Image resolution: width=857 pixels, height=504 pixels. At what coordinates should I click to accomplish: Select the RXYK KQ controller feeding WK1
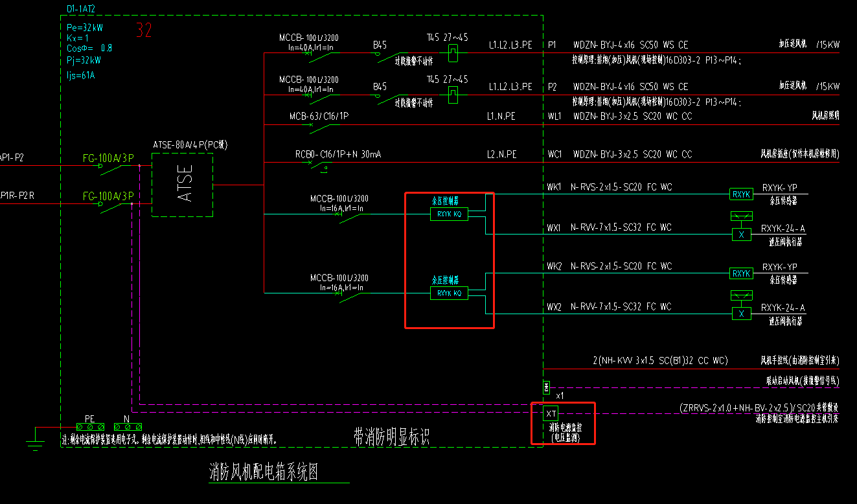449,214
